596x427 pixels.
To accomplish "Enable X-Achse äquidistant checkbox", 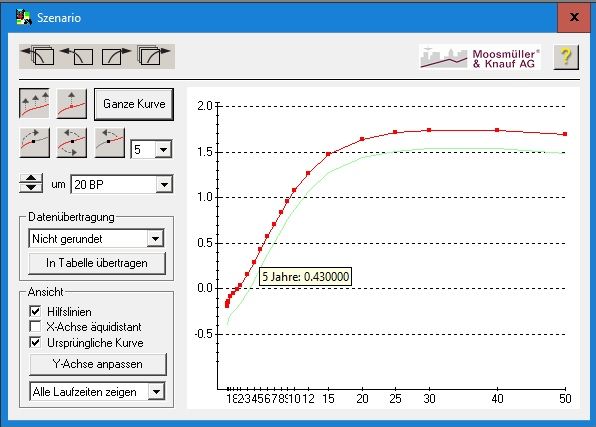I will (35, 327).
